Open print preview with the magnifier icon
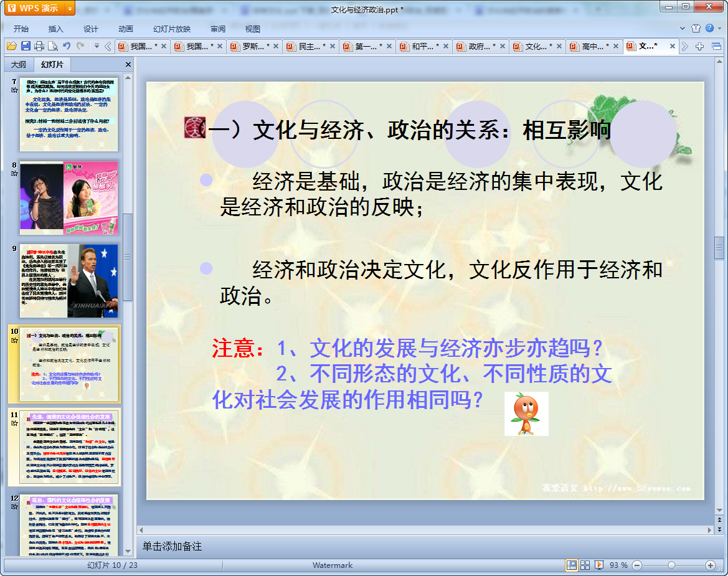728x576 pixels. coord(53,46)
